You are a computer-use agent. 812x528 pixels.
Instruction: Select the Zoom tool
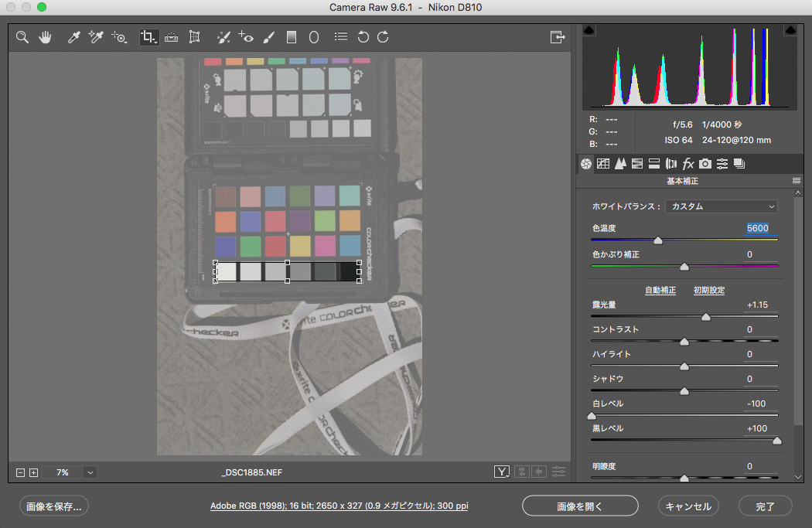[x=22, y=37]
